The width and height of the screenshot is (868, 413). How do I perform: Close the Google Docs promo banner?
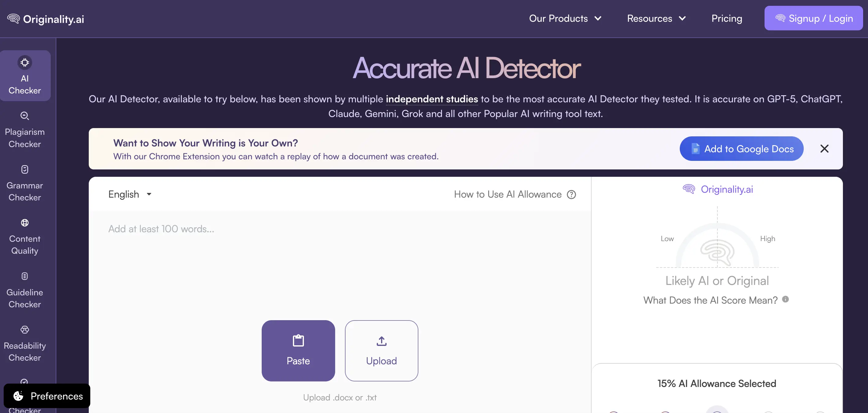(824, 149)
